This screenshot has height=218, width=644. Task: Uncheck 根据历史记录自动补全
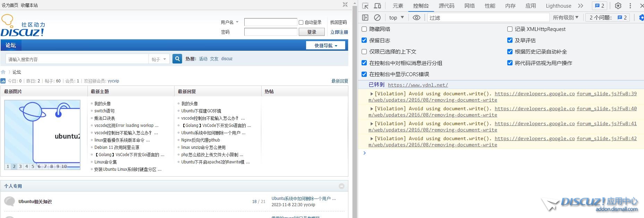(510, 52)
